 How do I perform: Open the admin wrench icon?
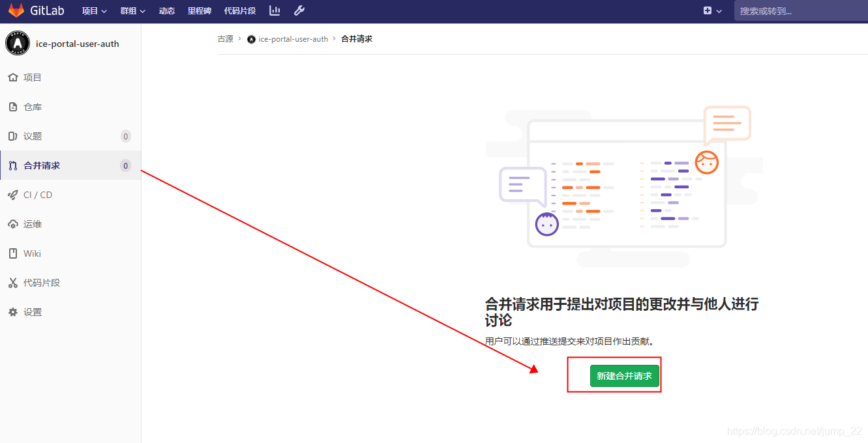299,10
